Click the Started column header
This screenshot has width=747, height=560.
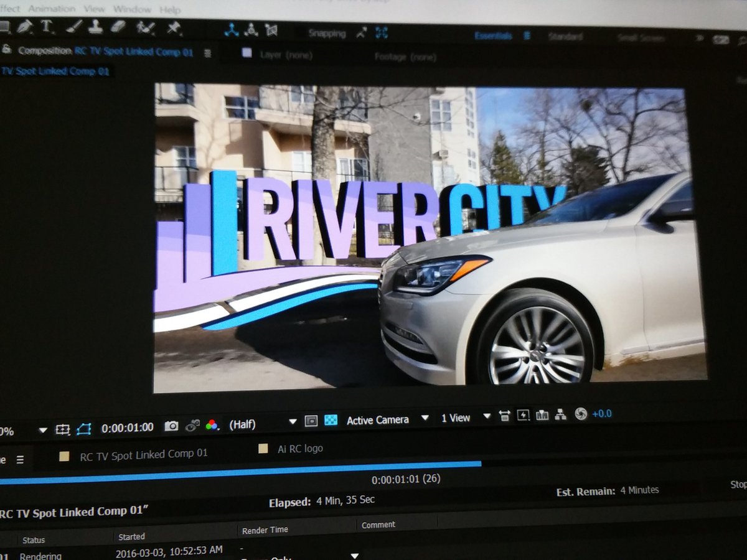click(x=131, y=536)
